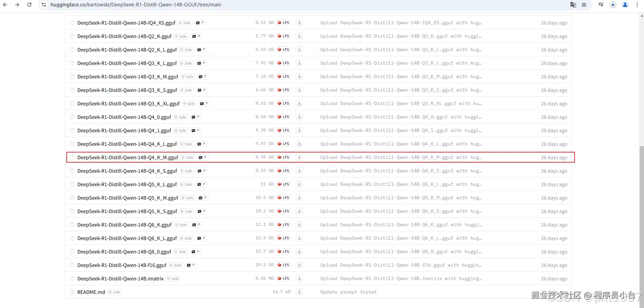Open the upload commit message for Q2_K.gguf
Image resolution: width=644 pixels, height=308 pixels.
click(401, 36)
